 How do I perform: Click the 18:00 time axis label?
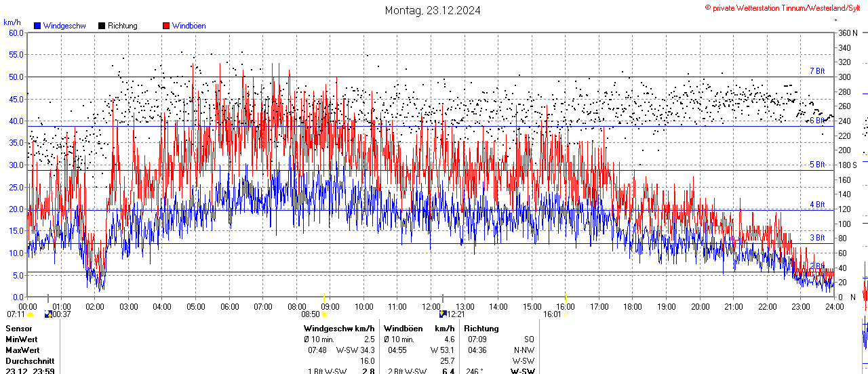point(633,306)
